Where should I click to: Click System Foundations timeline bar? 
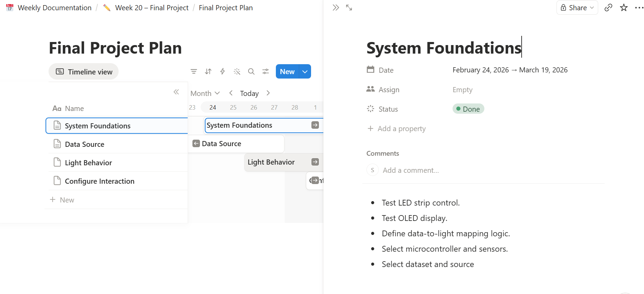point(264,125)
